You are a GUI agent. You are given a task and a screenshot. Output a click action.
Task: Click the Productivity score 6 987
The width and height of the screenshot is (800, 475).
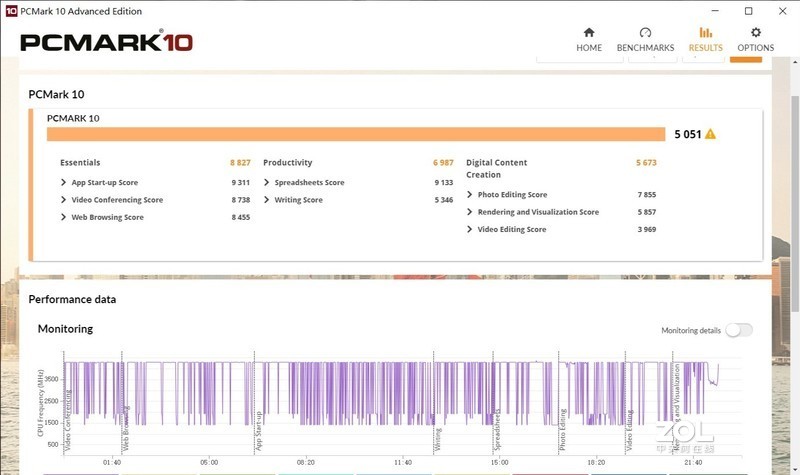(x=443, y=163)
